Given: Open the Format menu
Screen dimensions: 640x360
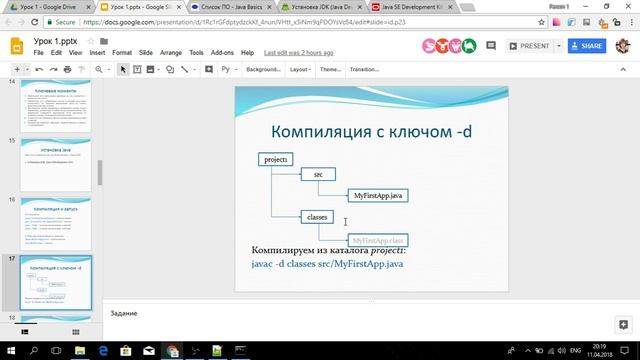Looking at the screenshot, I should tap(122, 53).
